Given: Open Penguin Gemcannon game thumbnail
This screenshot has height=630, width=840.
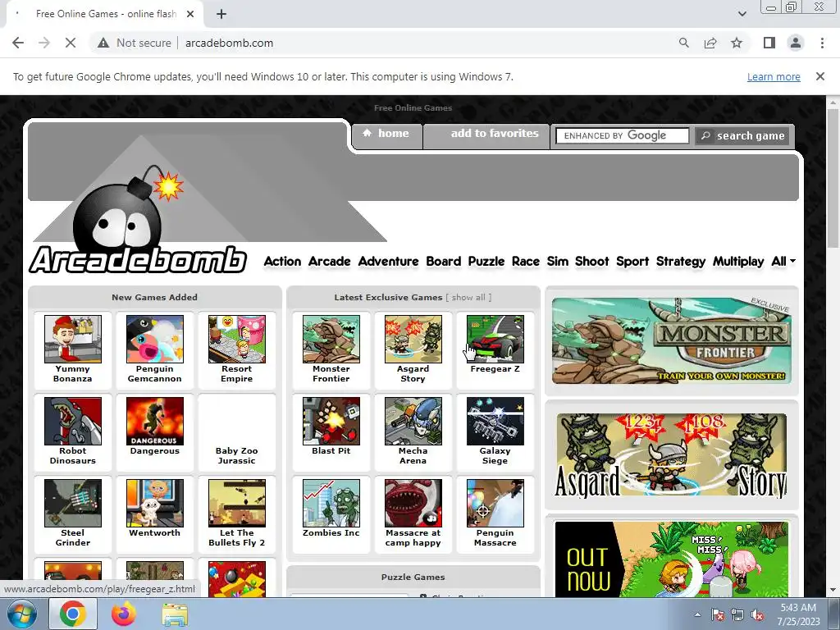Looking at the screenshot, I should pyautogui.click(x=155, y=339).
